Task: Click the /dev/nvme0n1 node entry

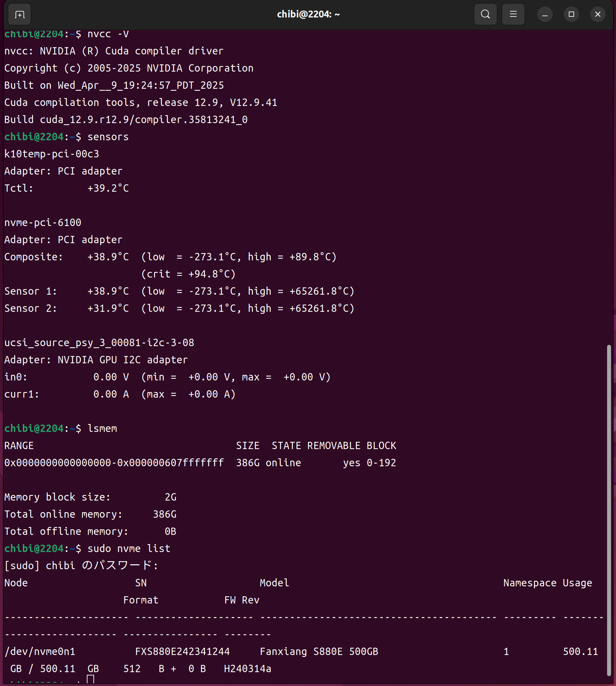Action: coord(40,651)
